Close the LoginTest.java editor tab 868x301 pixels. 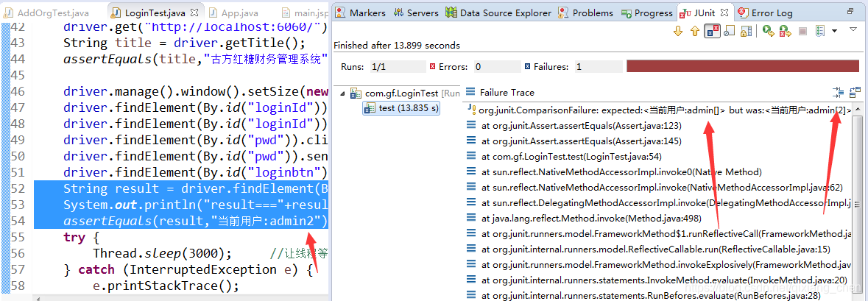coord(194,13)
